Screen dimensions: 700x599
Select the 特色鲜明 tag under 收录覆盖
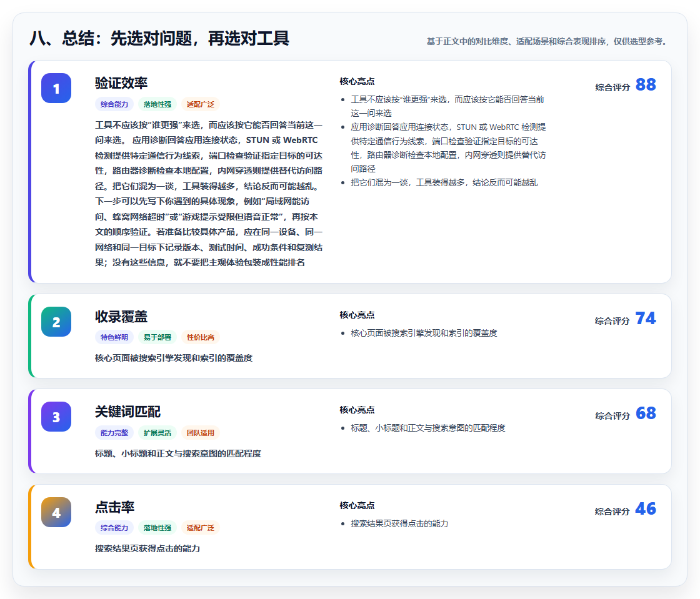[114, 337]
